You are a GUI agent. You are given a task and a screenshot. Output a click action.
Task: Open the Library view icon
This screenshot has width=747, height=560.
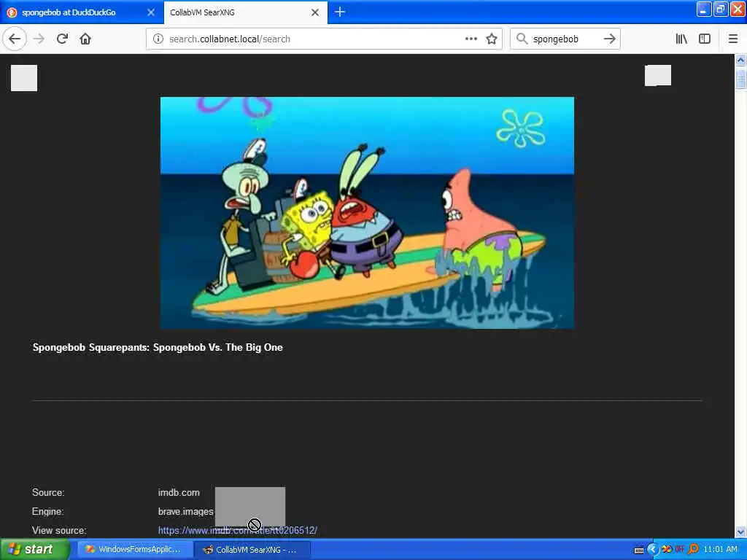tap(681, 39)
